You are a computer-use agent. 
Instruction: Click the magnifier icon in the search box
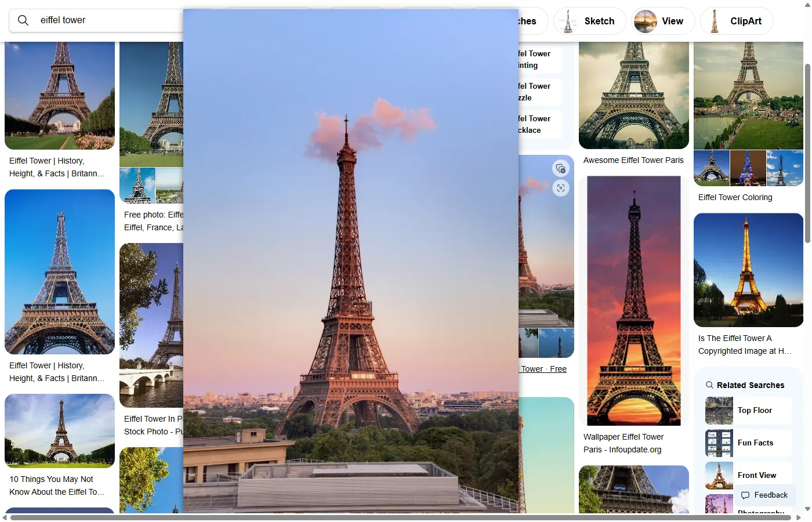[x=23, y=20]
